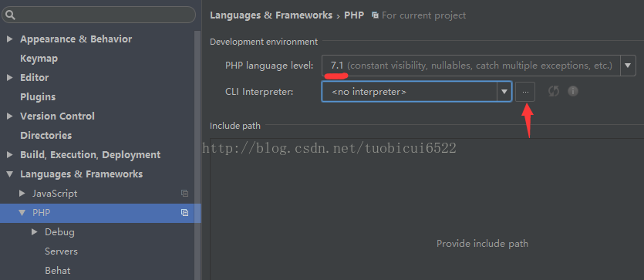Screen dimensions: 644x280
Task: Click the For current project icon in header
Action: pos(375,15)
